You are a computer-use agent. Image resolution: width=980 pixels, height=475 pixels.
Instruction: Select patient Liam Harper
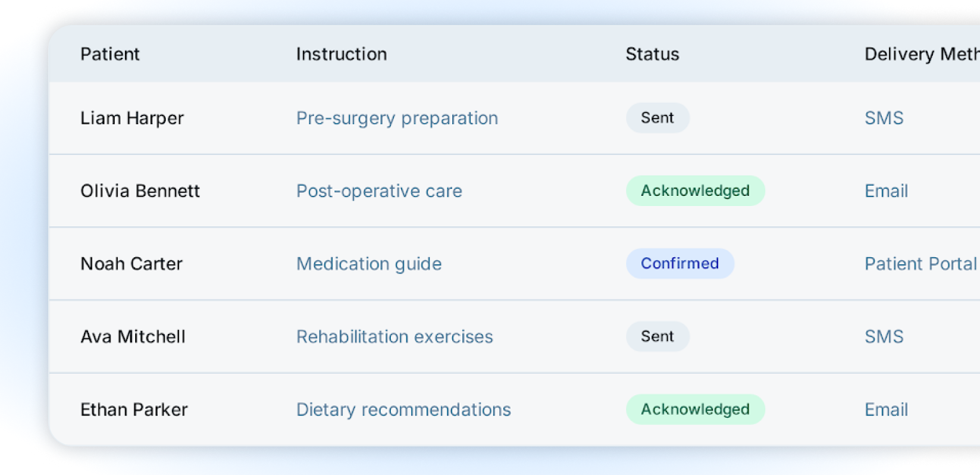point(132,118)
